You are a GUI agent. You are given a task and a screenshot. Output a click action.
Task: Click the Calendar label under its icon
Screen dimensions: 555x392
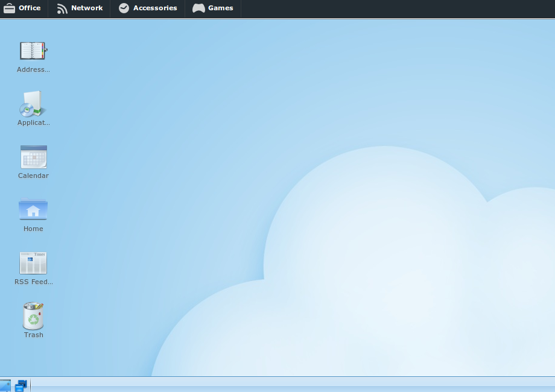[x=33, y=175]
